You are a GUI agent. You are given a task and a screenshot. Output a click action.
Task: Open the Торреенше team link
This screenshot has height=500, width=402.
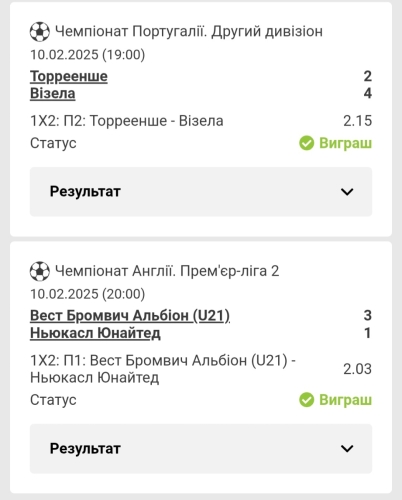(69, 76)
